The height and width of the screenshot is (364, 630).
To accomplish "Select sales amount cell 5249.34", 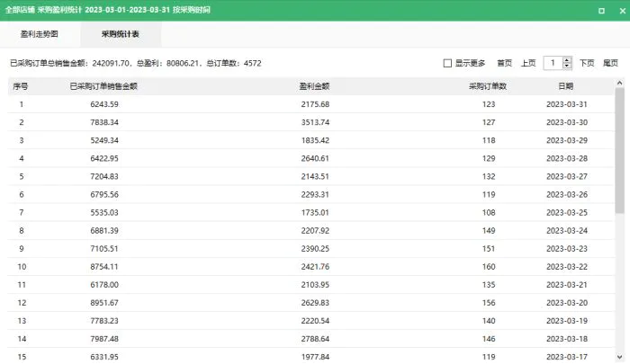I will click(104, 140).
